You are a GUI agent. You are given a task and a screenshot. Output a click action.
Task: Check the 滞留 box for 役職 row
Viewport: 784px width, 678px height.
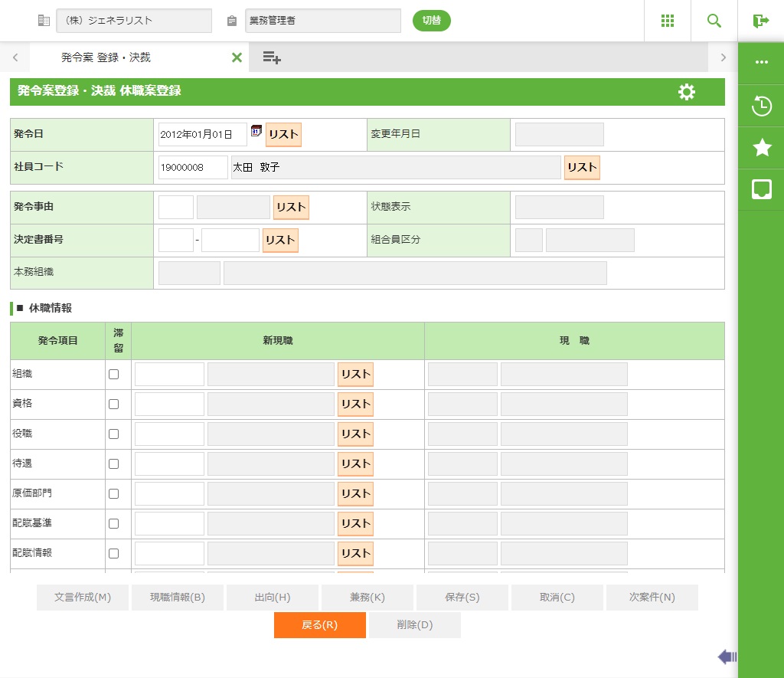click(114, 434)
